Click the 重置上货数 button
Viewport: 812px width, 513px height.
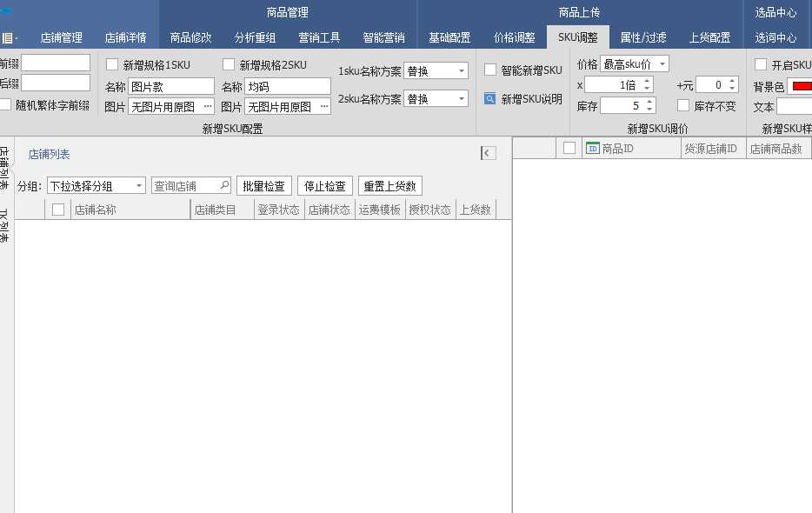[x=390, y=185]
